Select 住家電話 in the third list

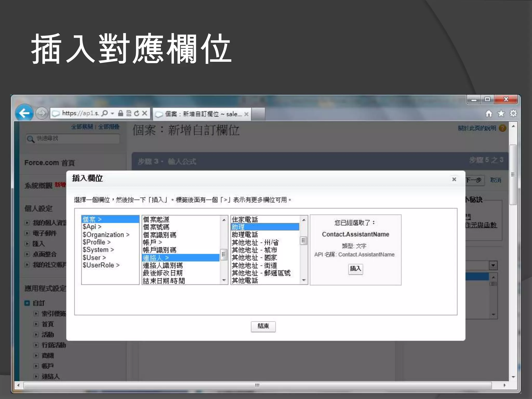pyautogui.click(x=265, y=220)
